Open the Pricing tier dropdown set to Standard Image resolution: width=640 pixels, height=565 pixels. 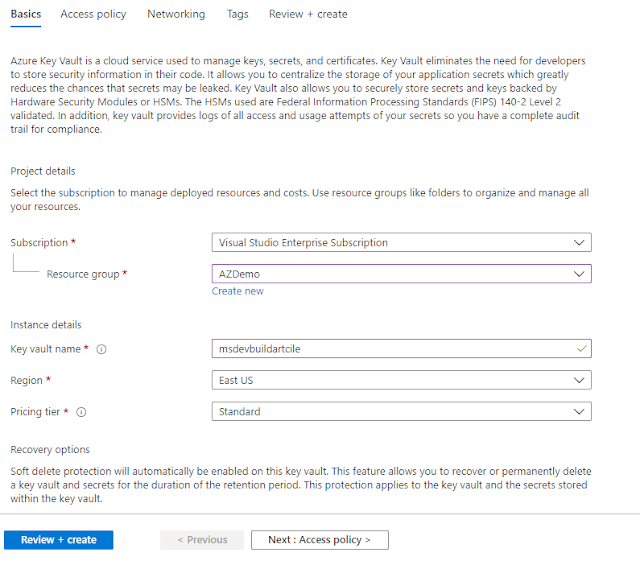(402, 411)
